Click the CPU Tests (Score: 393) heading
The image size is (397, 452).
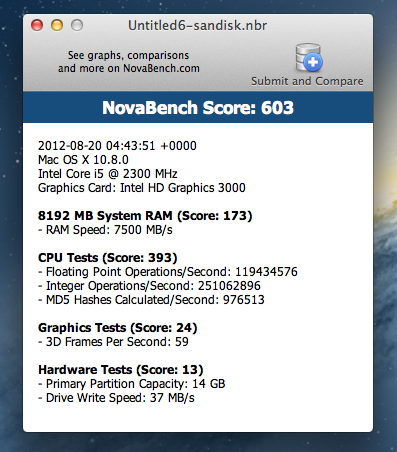(108, 258)
